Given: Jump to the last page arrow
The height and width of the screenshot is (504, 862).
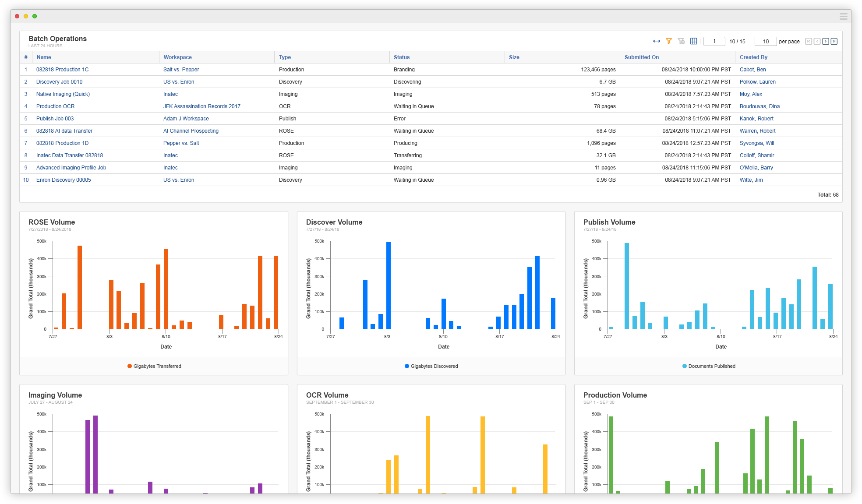Looking at the screenshot, I should (x=834, y=42).
